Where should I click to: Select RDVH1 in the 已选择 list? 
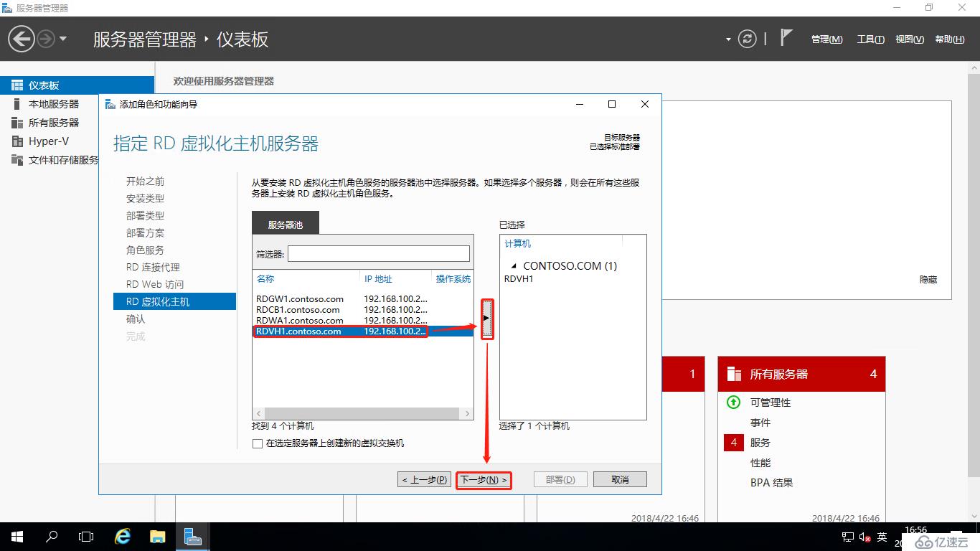[519, 278]
